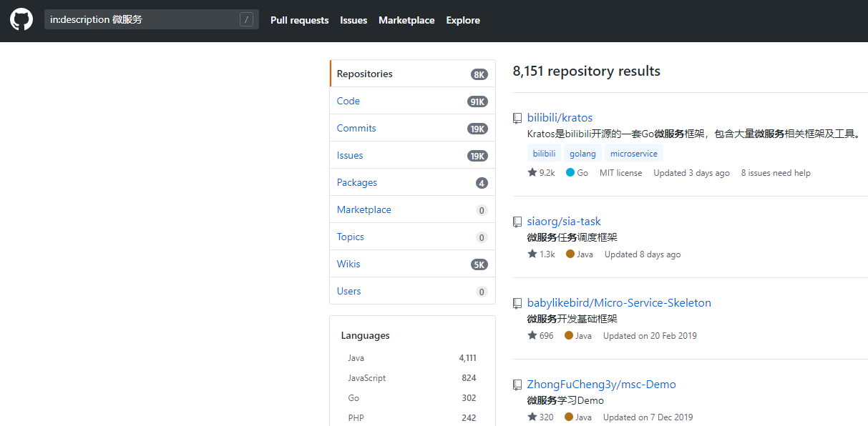
Task: Click 91K count badge on Code
Action: [477, 101]
